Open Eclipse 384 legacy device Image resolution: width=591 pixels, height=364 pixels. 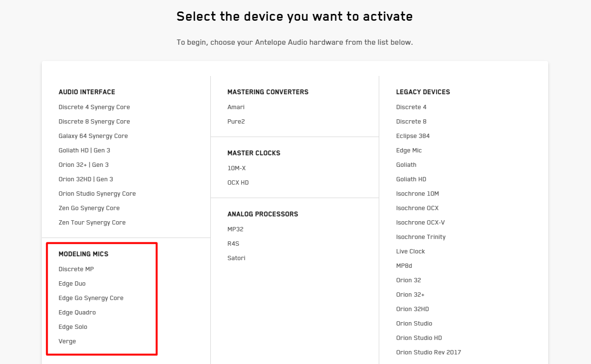[x=413, y=136]
